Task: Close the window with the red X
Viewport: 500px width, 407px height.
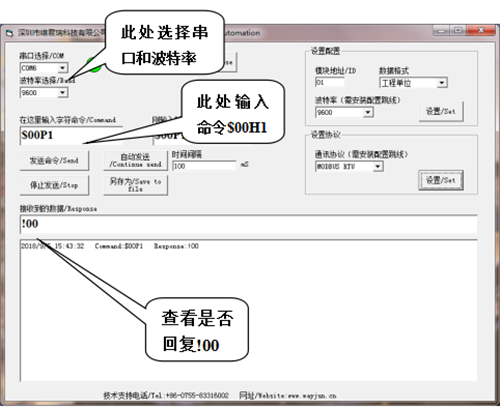Action: (481, 30)
